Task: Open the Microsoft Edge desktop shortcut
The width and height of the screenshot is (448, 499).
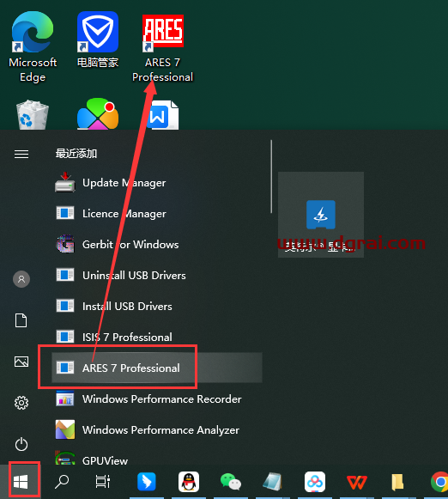Action: (x=33, y=46)
